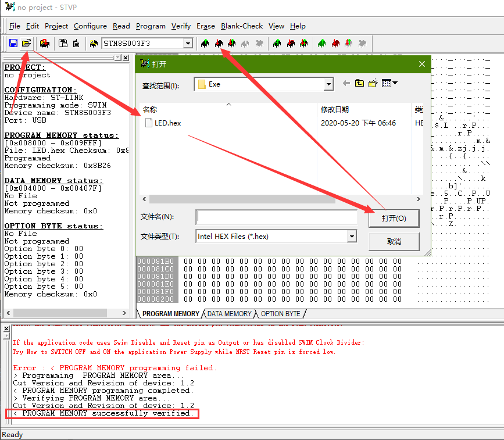The width and height of the screenshot is (504, 440).
Task: Click the Open file toolbar icon
Action: [x=26, y=43]
